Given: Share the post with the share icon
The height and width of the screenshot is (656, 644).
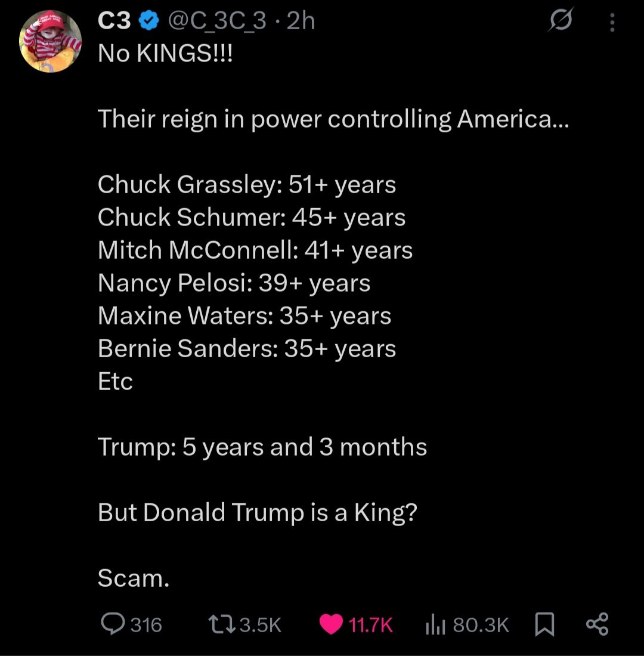Looking at the screenshot, I should pos(597,624).
